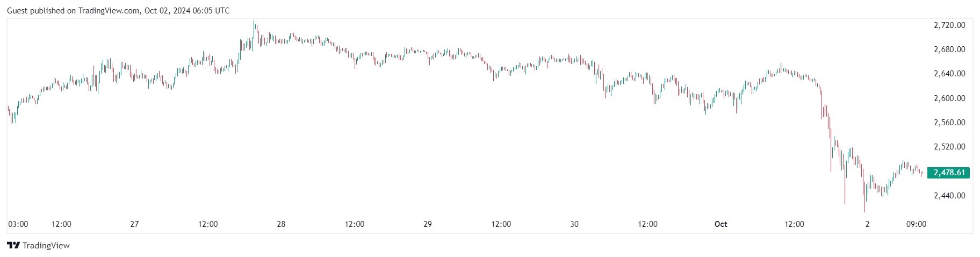This screenshot has height=257, width=980.
Task: Click the TradingView logo icon at bottom
Action: coord(13,246)
